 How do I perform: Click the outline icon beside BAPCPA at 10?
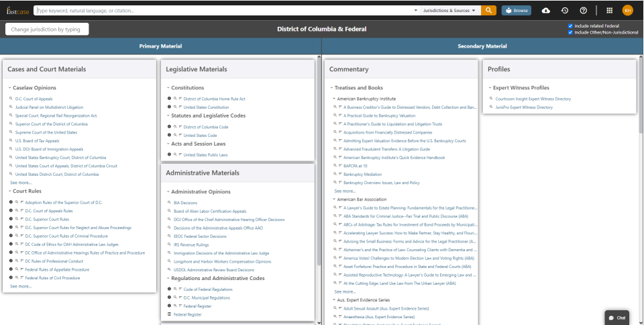point(341,166)
